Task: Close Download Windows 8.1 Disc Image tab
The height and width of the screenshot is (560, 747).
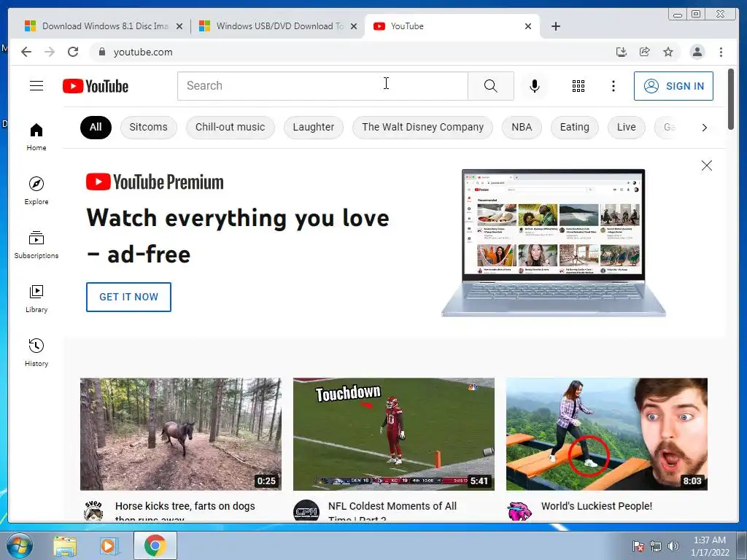Action: coord(179,26)
